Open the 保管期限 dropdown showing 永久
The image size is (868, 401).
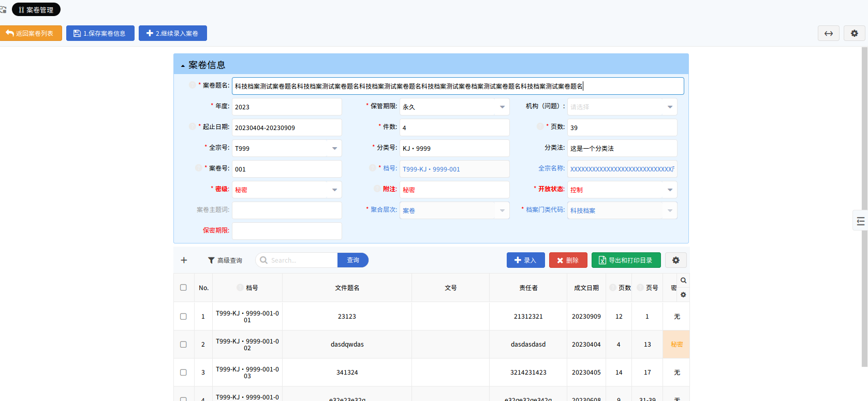454,107
